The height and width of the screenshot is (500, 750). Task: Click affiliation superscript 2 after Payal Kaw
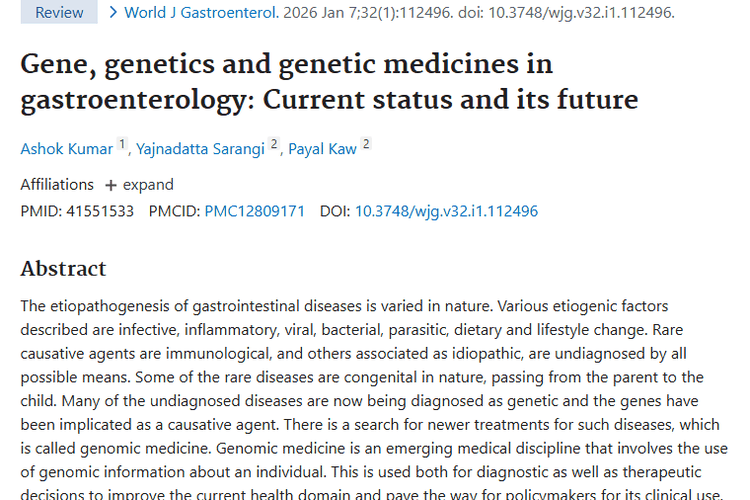pos(366,145)
